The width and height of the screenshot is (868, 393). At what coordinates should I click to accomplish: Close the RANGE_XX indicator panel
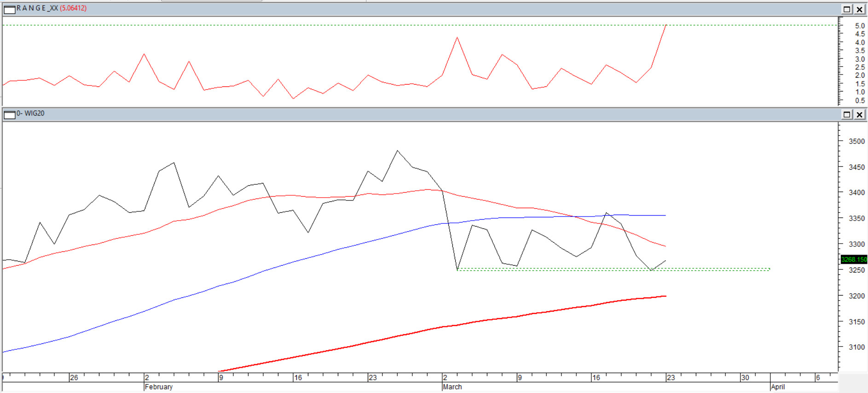coord(859,9)
